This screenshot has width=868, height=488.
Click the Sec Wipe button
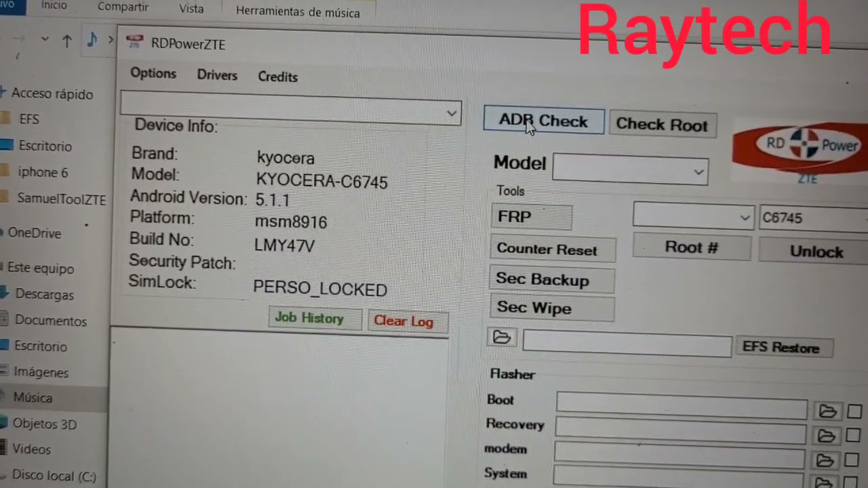[551, 308]
